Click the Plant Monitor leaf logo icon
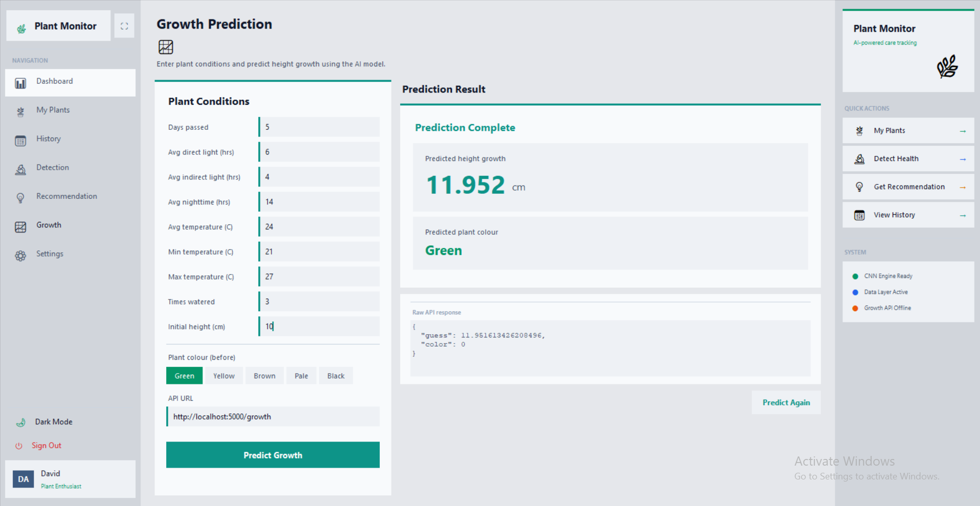Image resolution: width=980 pixels, height=506 pixels. coord(21,29)
